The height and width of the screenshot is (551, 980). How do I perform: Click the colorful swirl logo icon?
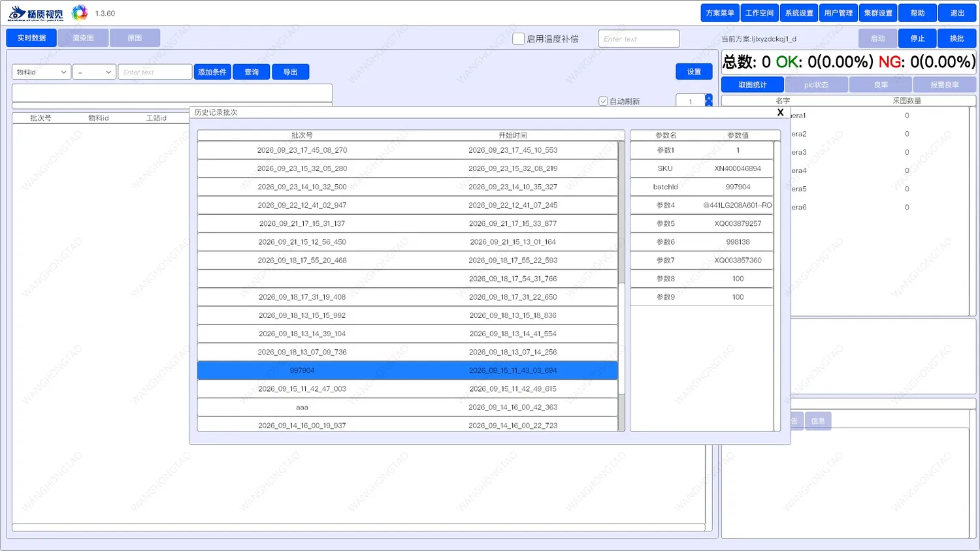(80, 12)
